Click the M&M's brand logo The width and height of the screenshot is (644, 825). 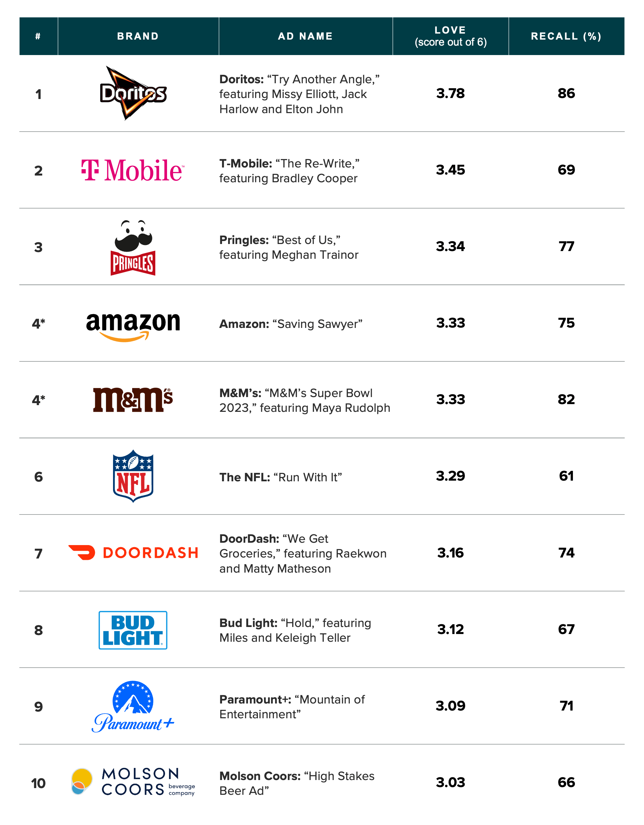[133, 400]
